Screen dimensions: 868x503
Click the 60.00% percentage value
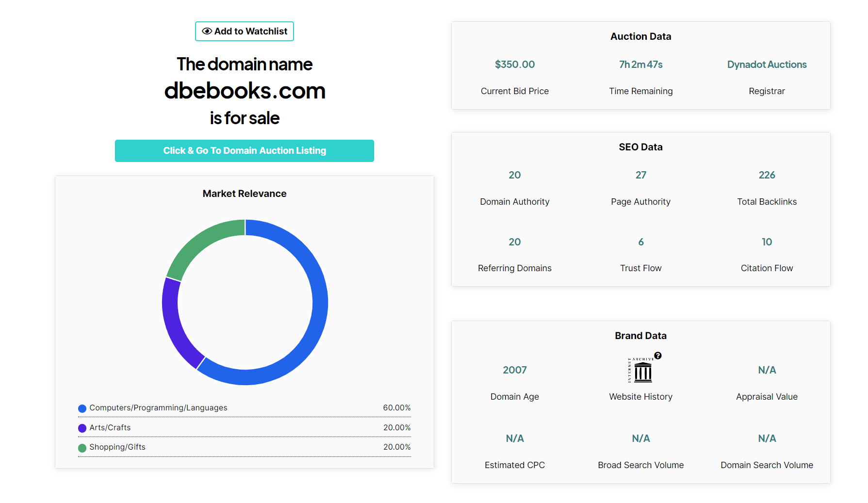click(x=396, y=408)
